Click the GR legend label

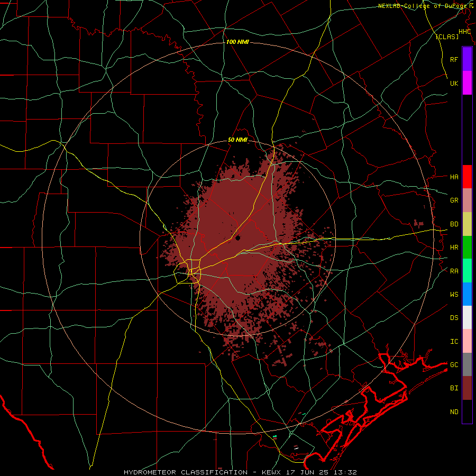pyautogui.click(x=454, y=200)
